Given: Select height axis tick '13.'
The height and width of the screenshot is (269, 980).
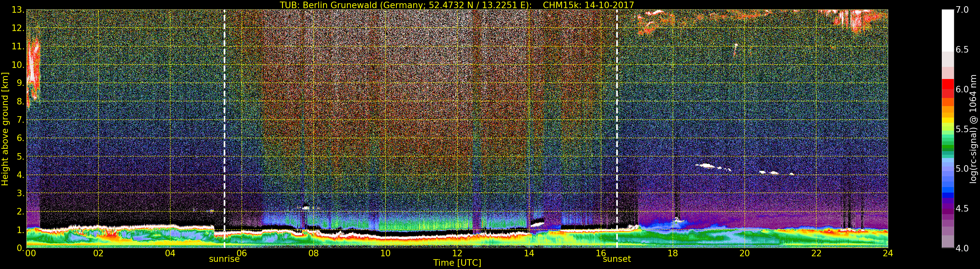Looking at the screenshot, I should (x=18, y=10).
